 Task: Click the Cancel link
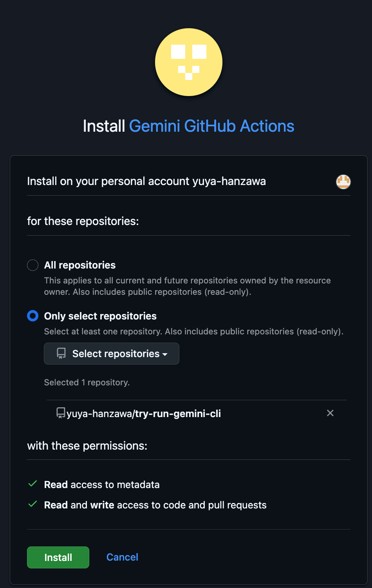click(122, 557)
